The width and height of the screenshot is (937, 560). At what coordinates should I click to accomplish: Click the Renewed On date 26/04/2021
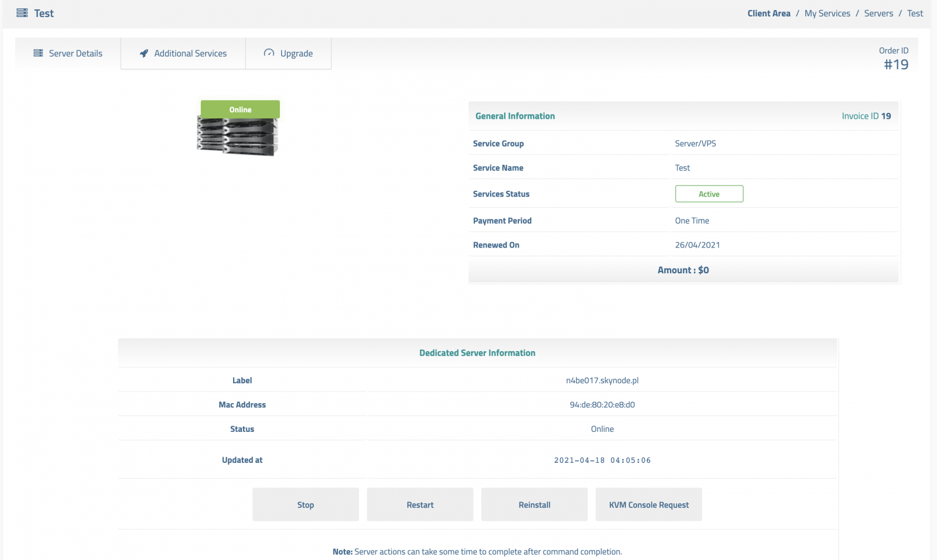(697, 245)
